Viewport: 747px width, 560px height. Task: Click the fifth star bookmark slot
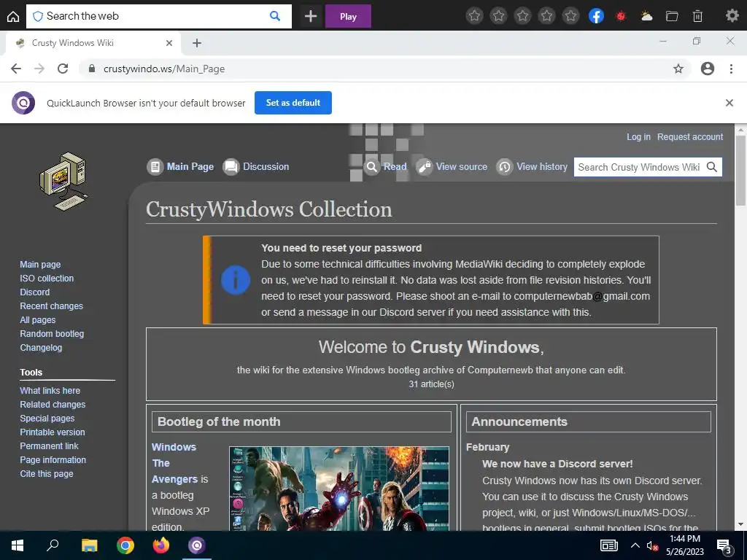pos(570,16)
